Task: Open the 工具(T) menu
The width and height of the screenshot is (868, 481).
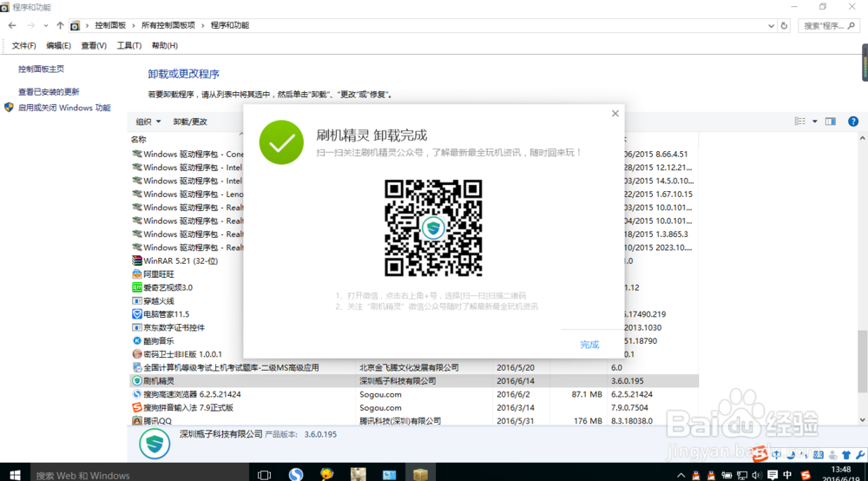Action: (129, 45)
